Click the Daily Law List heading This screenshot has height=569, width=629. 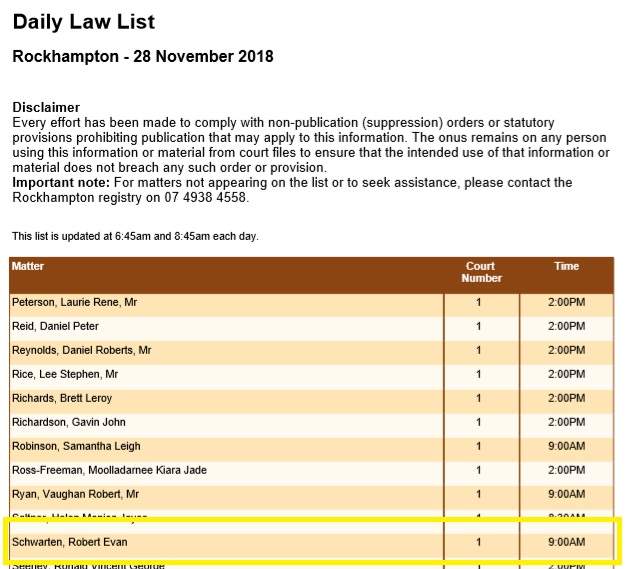[x=83, y=22]
